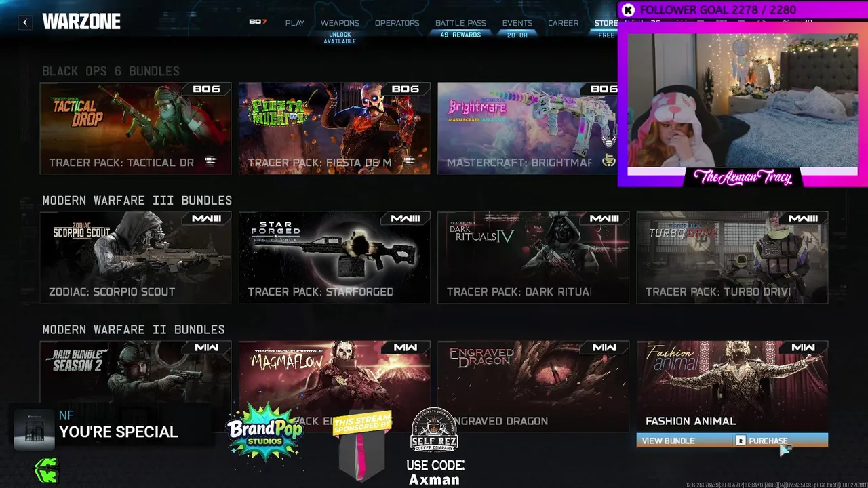Click the YOU'RE SPECIAL song title
Screen dimensions: 868x488
[118, 432]
